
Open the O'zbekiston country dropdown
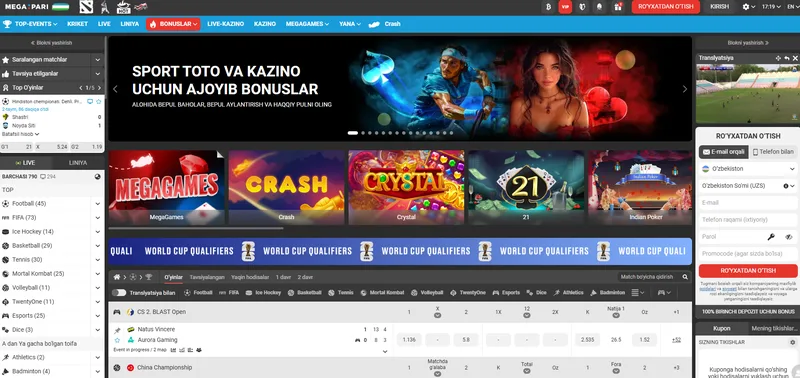pos(747,169)
